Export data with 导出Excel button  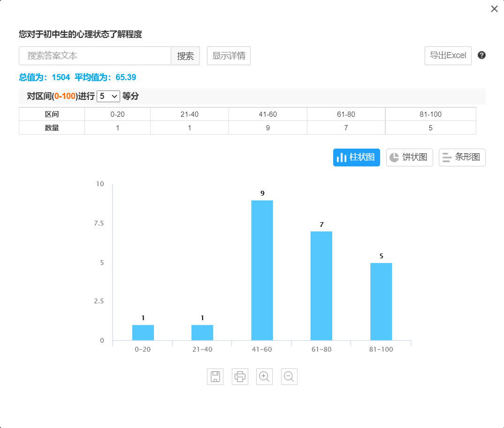[x=448, y=56]
